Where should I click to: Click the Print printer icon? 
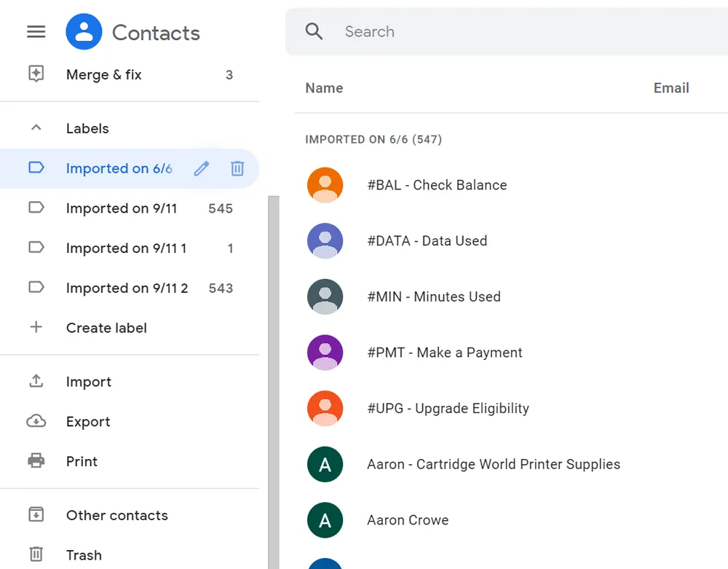pyautogui.click(x=36, y=461)
